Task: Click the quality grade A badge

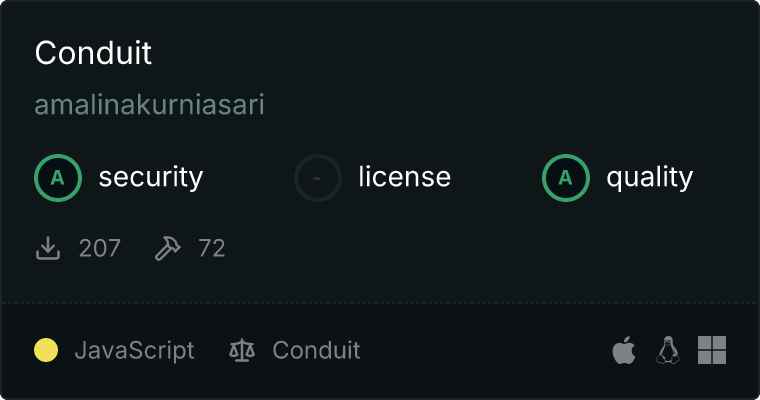Action: tap(566, 178)
